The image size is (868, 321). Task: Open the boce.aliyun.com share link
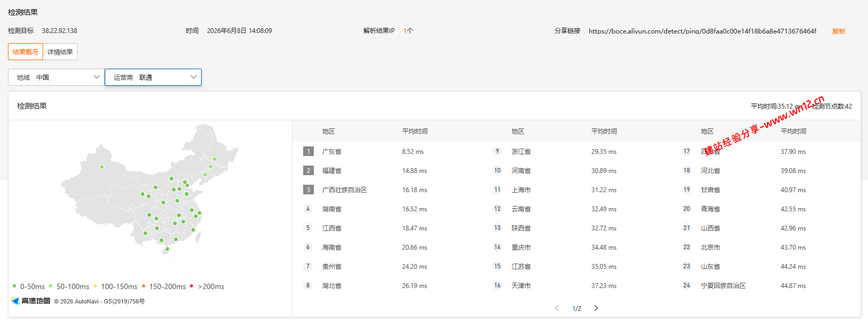tap(702, 31)
